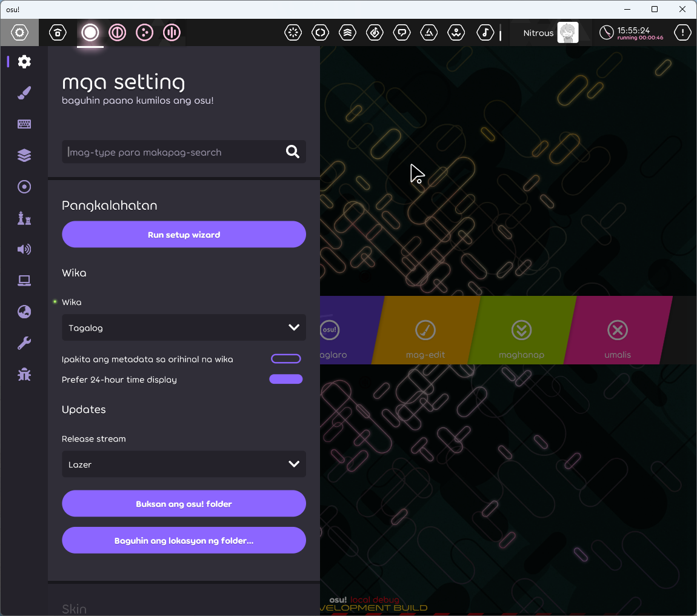Open the social dashboard icon

click(x=429, y=33)
